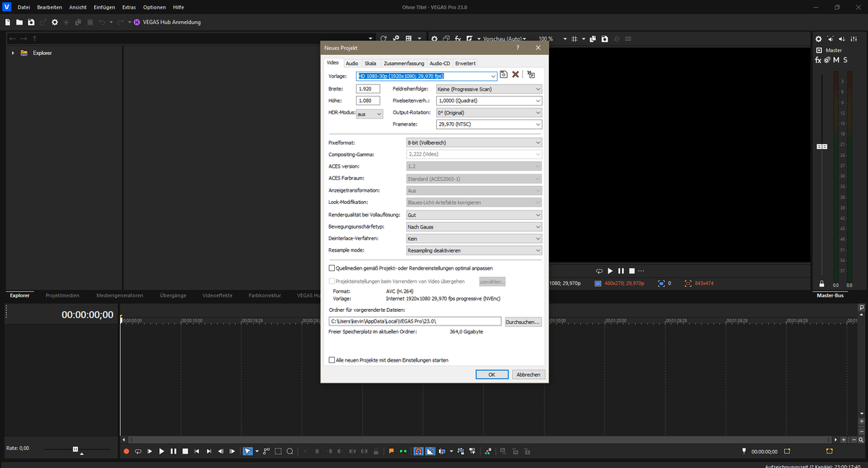868x468 pixels.
Task: Open mixer properties gear icon
Action: tap(819, 39)
